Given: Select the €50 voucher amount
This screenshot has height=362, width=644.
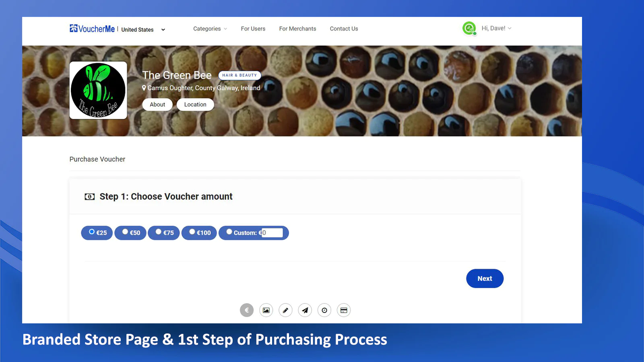Looking at the screenshot, I should coord(130,233).
